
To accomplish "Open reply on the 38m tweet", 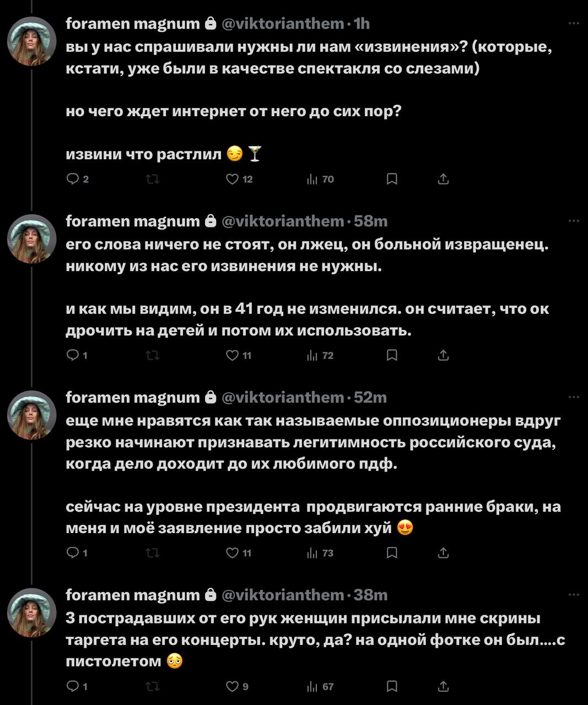I will click(x=73, y=686).
